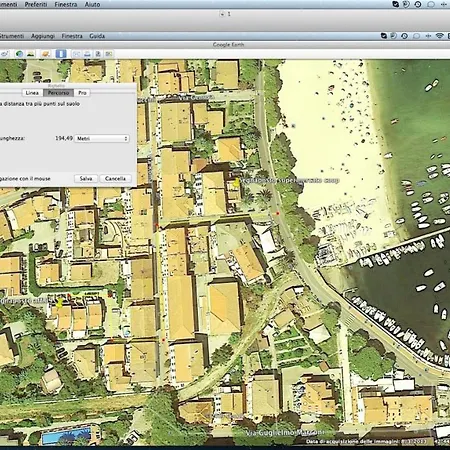Click the sunlight landscape toolbar icon

click(x=31, y=54)
